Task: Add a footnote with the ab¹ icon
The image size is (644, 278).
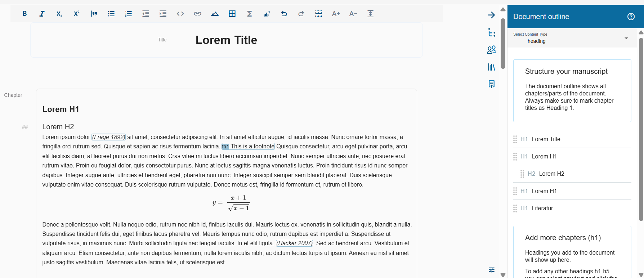Action: click(267, 14)
